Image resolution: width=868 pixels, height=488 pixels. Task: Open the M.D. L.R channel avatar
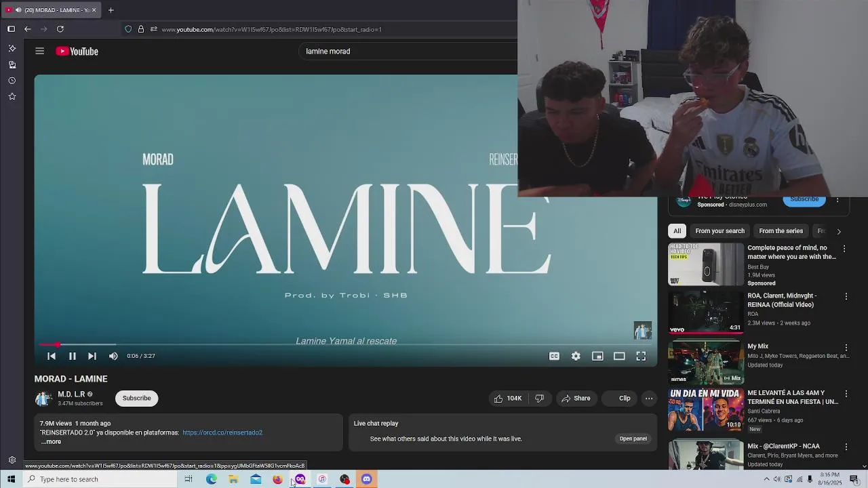43,399
